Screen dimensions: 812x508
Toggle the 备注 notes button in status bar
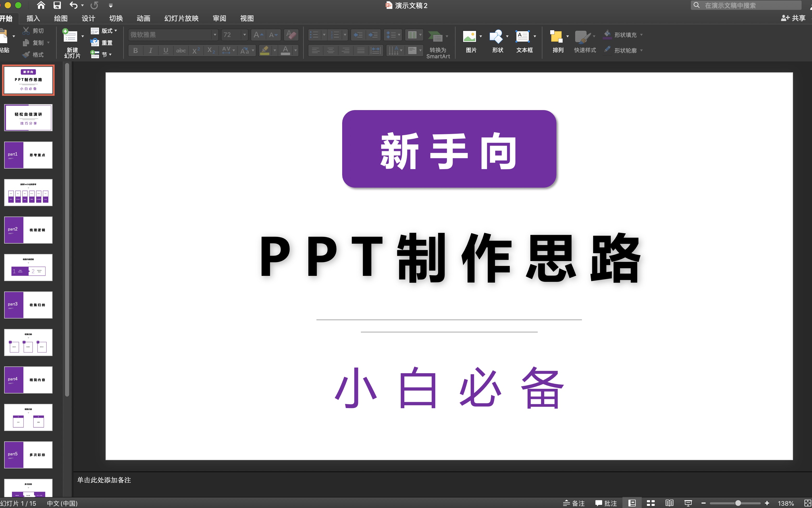pos(574,503)
